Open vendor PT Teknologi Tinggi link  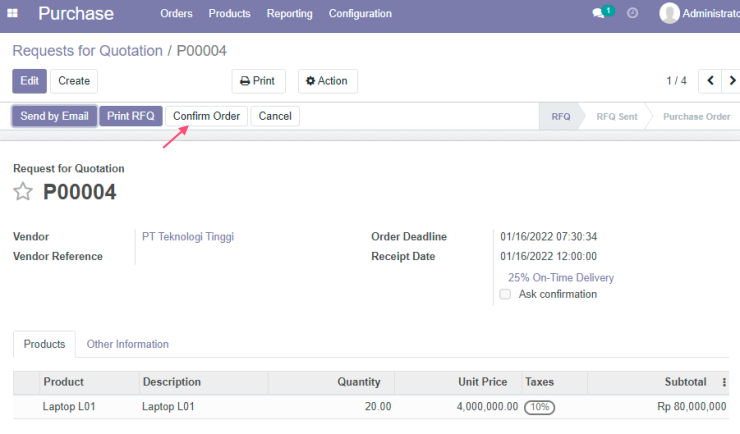[188, 237]
